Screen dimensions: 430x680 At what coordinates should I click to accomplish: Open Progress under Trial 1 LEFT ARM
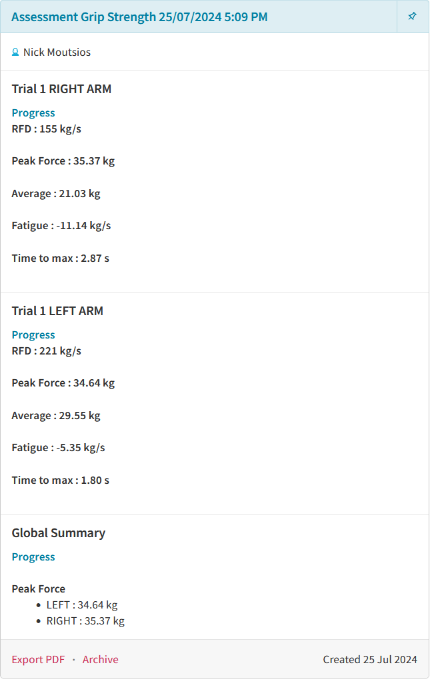coord(33,335)
